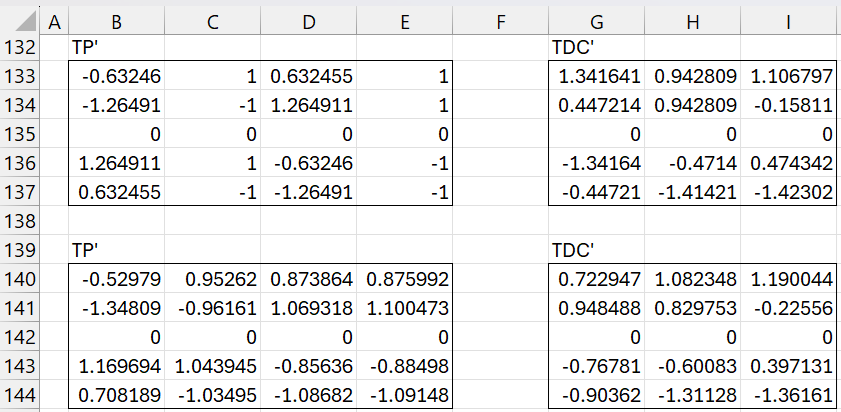Select the column A header
Image resolution: width=841 pixels, height=412 pixels.
54,19
